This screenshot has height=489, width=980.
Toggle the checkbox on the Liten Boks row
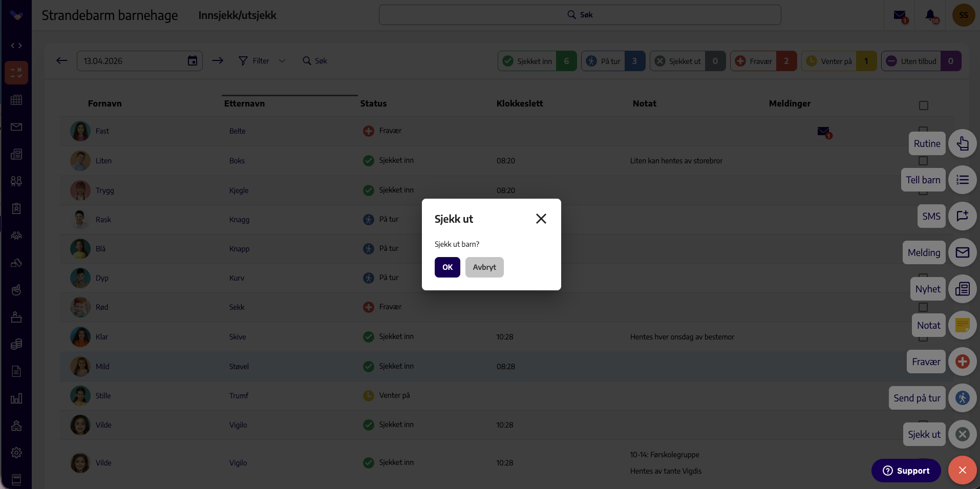(x=923, y=161)
